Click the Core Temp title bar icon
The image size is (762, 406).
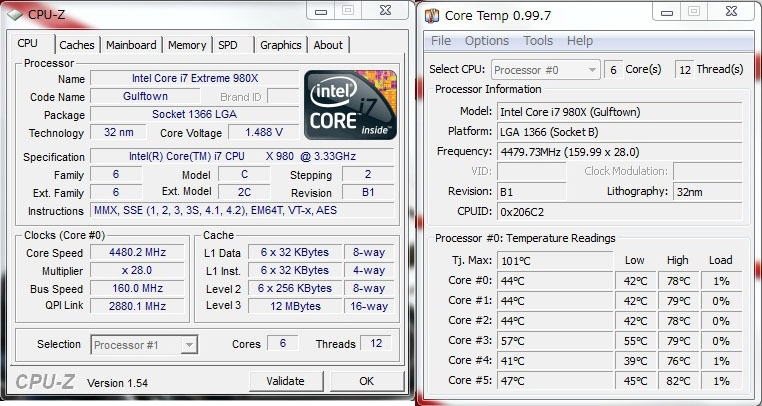(432, 16)
